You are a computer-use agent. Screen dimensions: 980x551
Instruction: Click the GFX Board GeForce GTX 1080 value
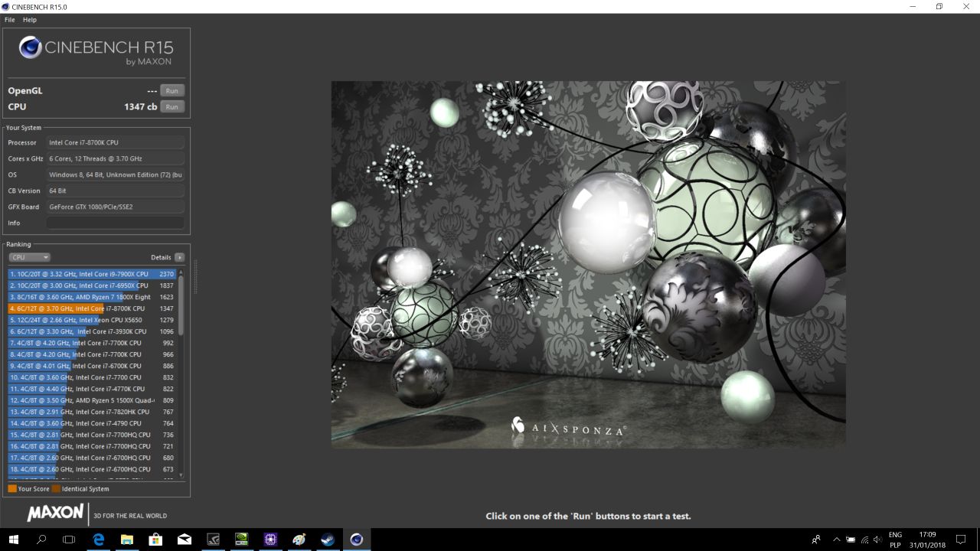coord(116,207)
